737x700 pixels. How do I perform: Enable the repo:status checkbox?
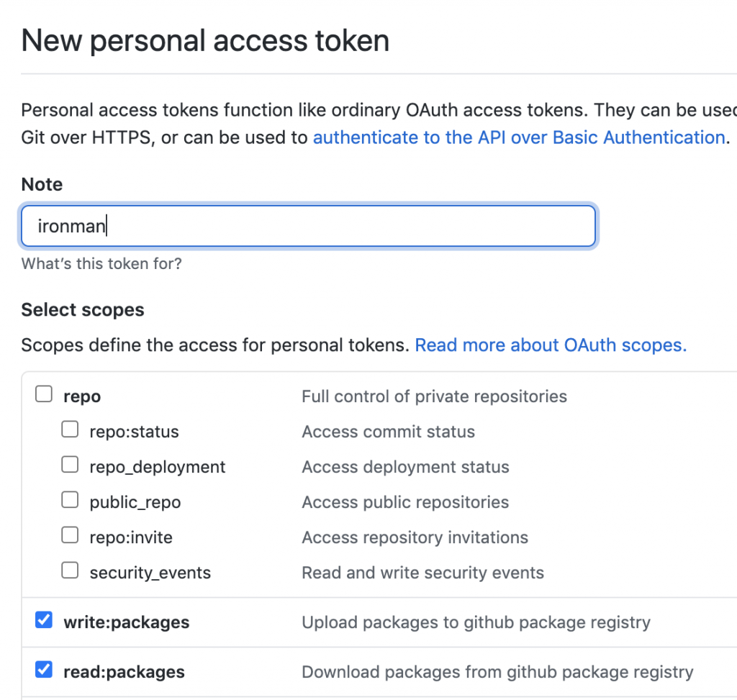point(70,429)
